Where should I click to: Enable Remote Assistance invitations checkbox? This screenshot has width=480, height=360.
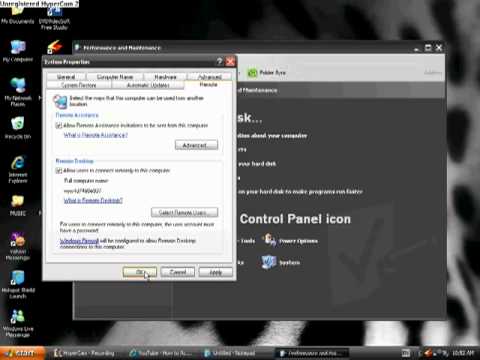pyautogui.click(x=59, y=125)
